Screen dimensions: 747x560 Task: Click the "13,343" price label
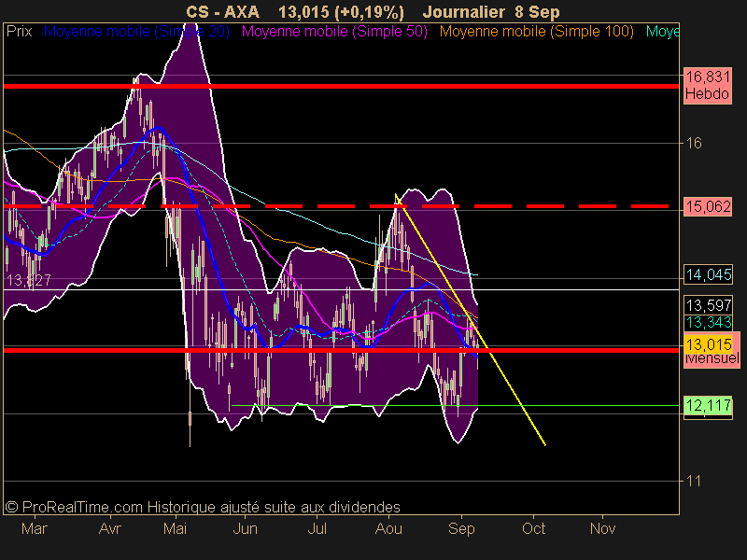tap(709, 323)
